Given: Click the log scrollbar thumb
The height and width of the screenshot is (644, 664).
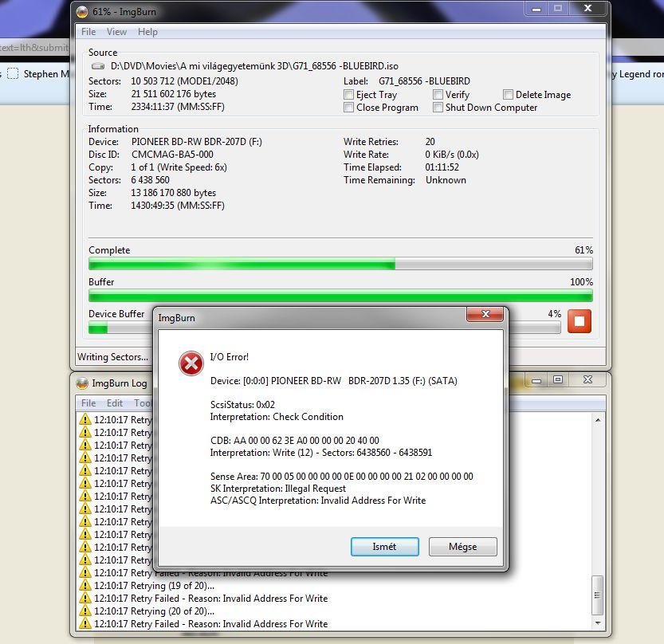Looking at the screenshot, I should coord(598,595).
